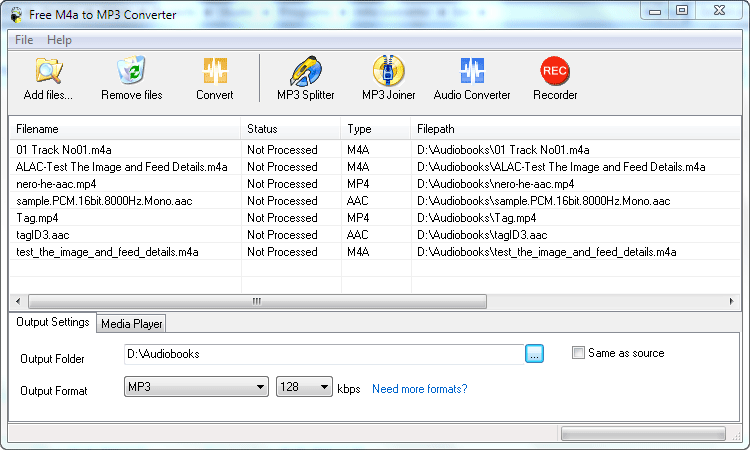Image resolution: width=750 pixels, height=450 pixels.
Task: Follow the Need more formats? link
Action: (x=419, y=389)
